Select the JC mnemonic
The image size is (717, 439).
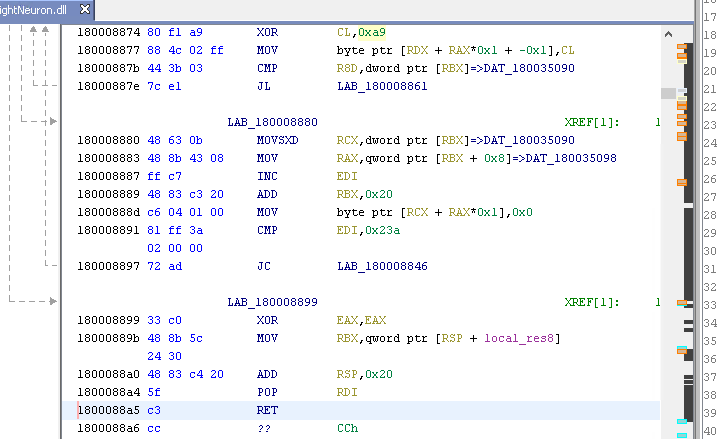click(x=263, y=266)
